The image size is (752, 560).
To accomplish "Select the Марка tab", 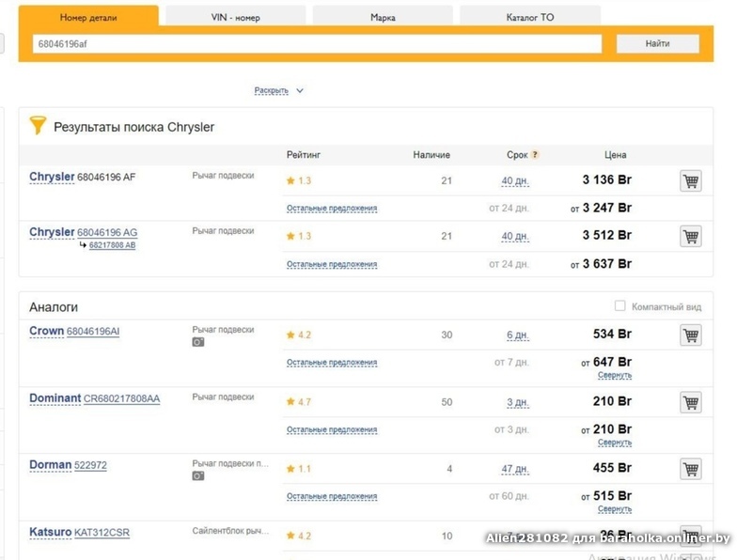I will [383, 17].
